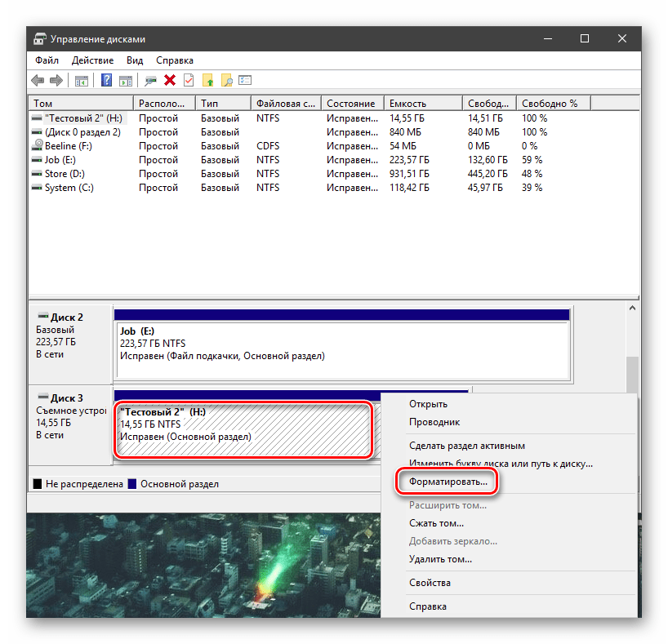Select the Beeline (F:) volume row
This screenshot has width=668, height=644.
pyautogui.click(x=334, y=145)
